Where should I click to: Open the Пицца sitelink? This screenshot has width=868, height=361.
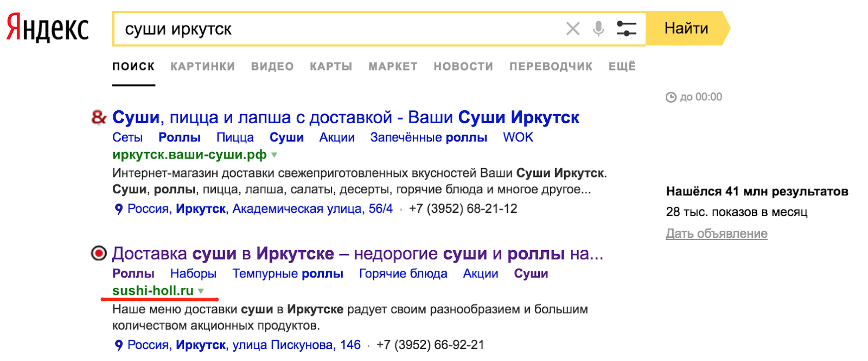click(x=235, y=137)
